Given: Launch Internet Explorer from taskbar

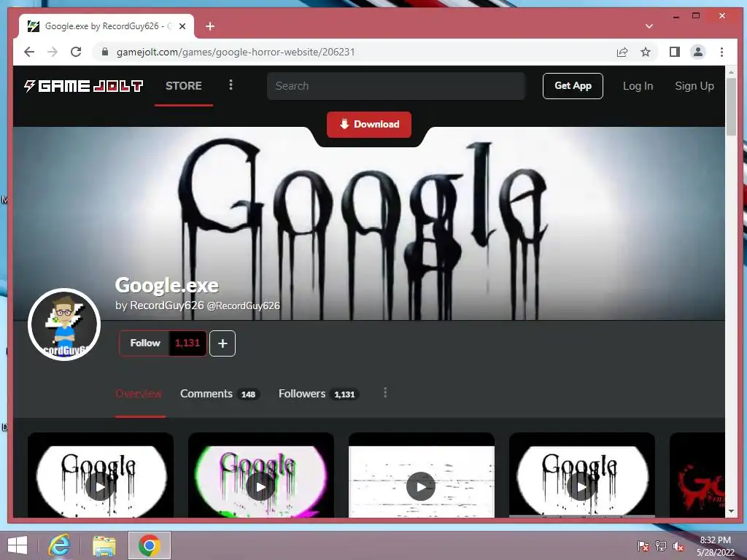Looking at the screenshot, I should tap(59, 545).
